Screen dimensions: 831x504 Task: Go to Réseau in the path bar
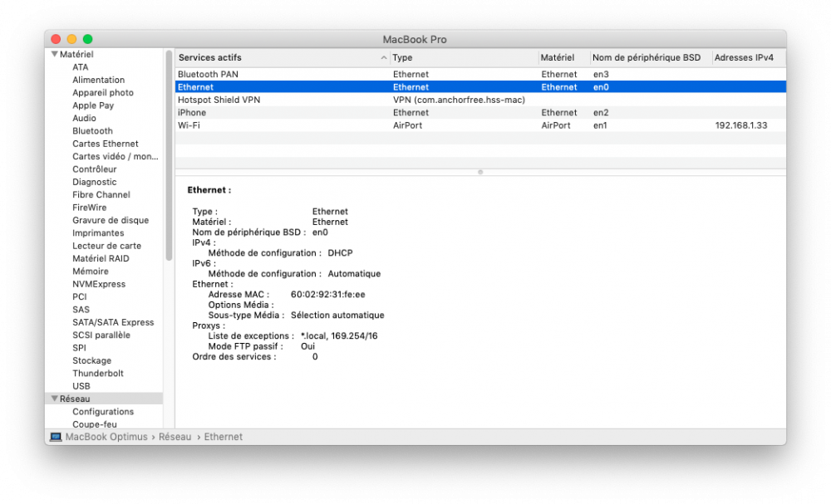pyautogui.click(x=175, y=437)
